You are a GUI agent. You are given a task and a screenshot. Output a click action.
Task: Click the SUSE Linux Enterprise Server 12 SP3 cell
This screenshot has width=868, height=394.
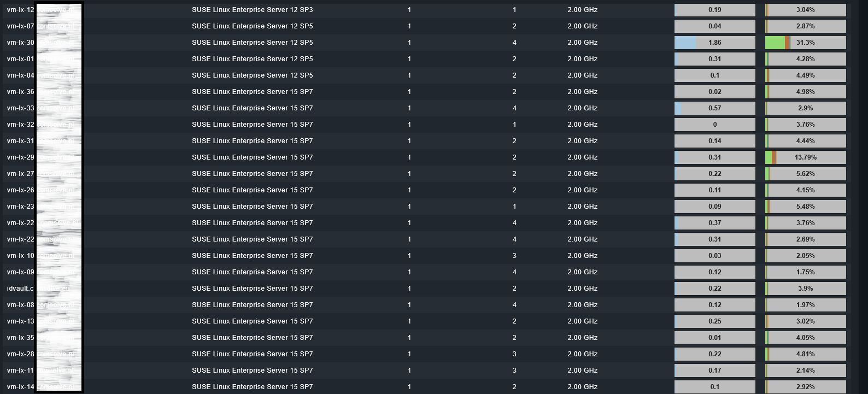(x=252, y=10)
